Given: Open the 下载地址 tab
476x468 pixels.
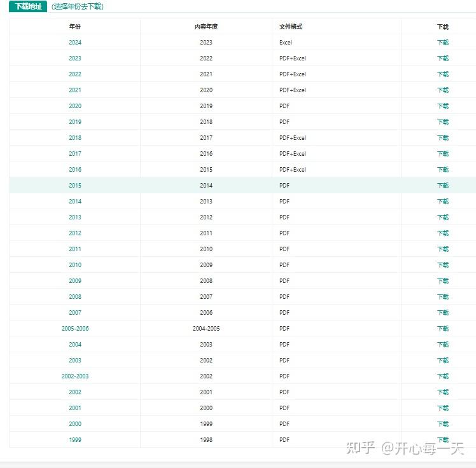Looking at the screenshot, I should click(28, 6).
